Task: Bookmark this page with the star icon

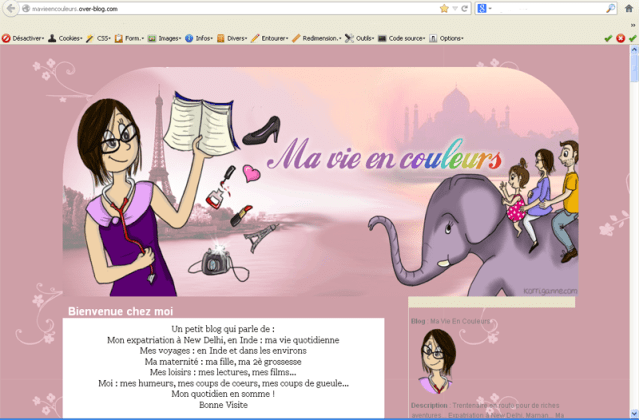Action: [444, 9]
